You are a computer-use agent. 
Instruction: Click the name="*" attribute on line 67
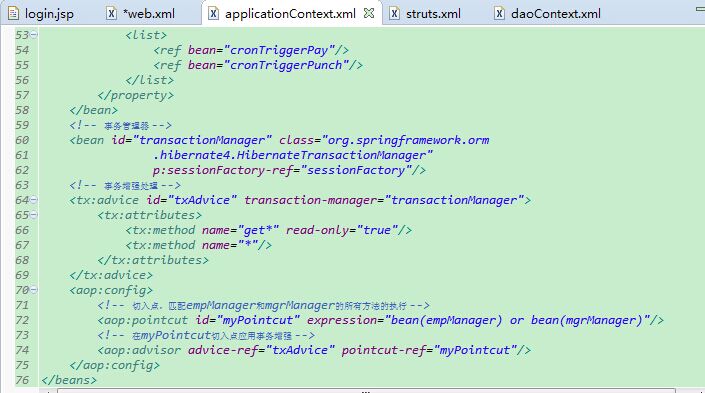point(230,245)
